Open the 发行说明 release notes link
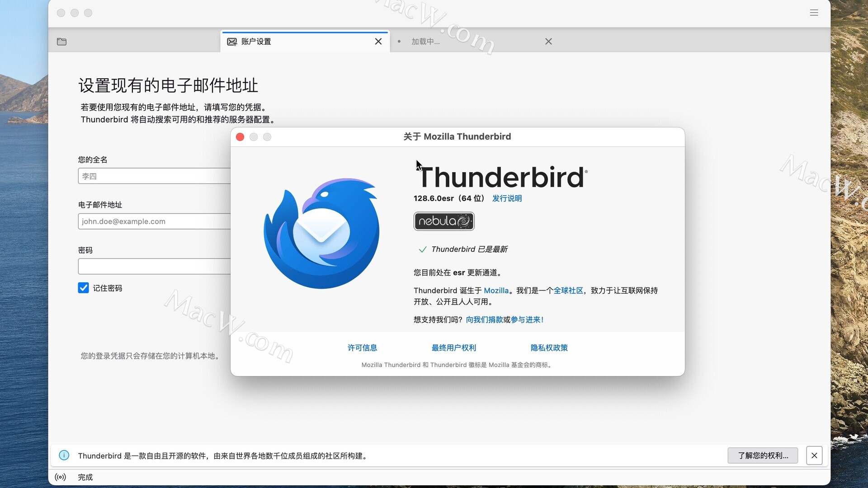This screenshot has width=868, height=488. [507, 198]
